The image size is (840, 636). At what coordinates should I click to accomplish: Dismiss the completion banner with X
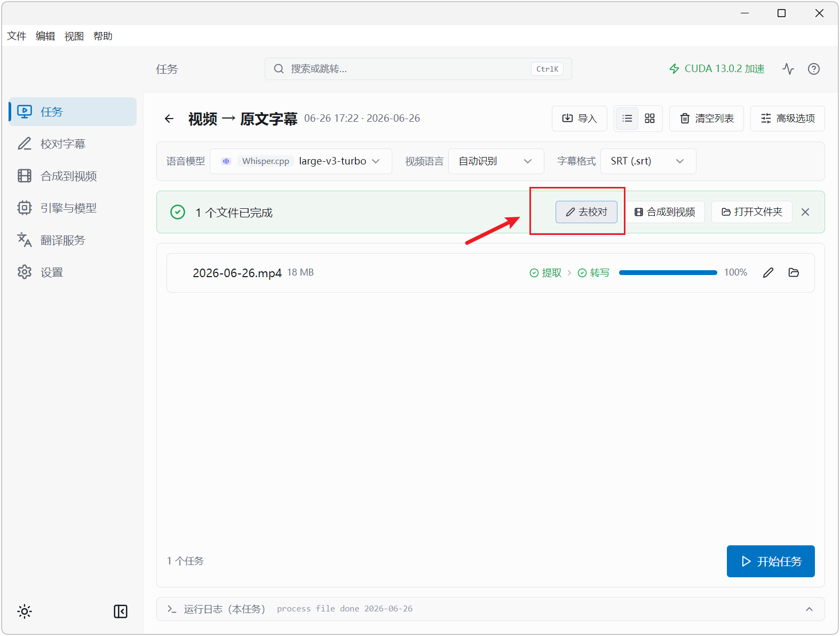(805, 212)
